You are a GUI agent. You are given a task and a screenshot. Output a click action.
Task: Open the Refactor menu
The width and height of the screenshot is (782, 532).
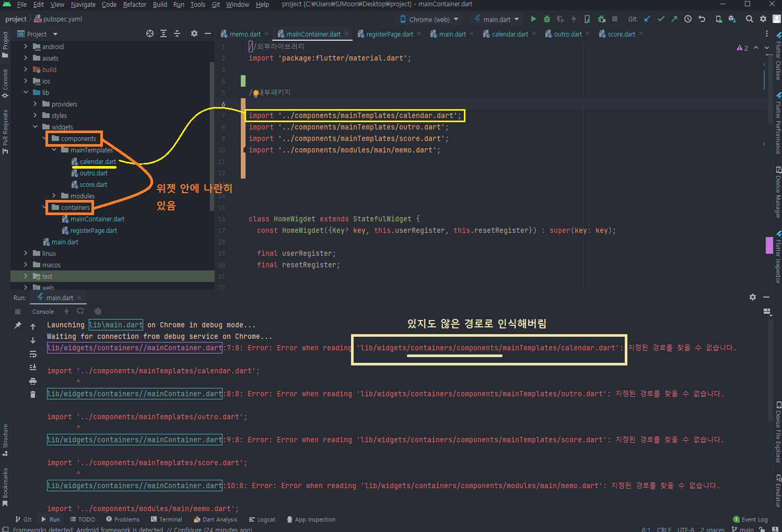(135, 4)
